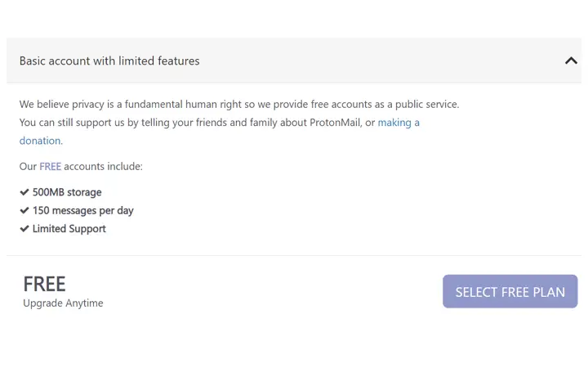The width and height of the screenshot is (588, 368).
Task: Click the 'donation.' link text on the second line
Action: pyautogui.click(x=42, y=141)
